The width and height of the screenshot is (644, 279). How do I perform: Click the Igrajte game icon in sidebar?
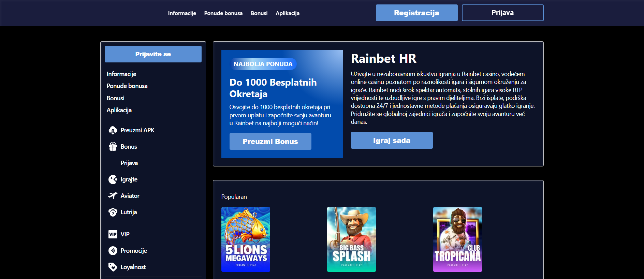point(113,179)
